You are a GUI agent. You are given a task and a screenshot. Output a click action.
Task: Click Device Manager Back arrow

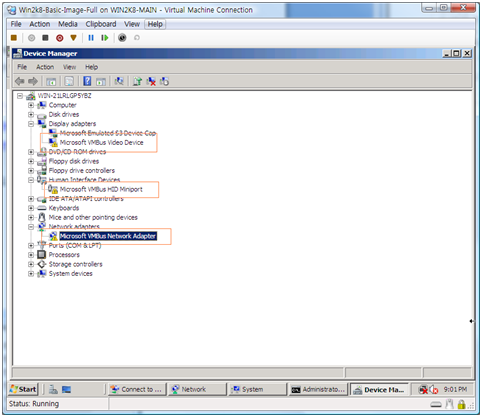pos(20,81)
